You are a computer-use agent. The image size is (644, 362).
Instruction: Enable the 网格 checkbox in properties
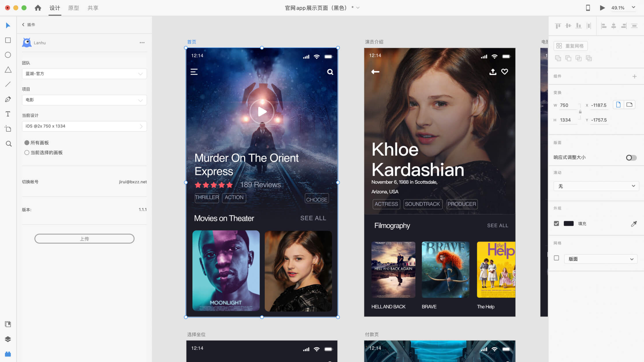tap(556, 258)
